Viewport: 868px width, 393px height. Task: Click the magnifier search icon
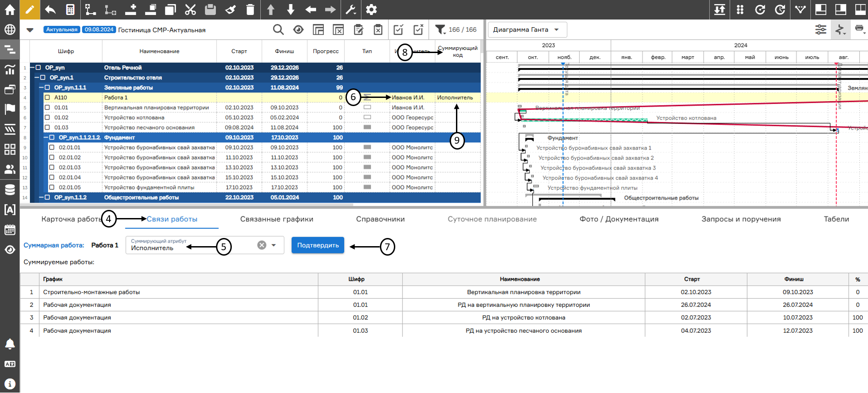(x=278, y=30)
